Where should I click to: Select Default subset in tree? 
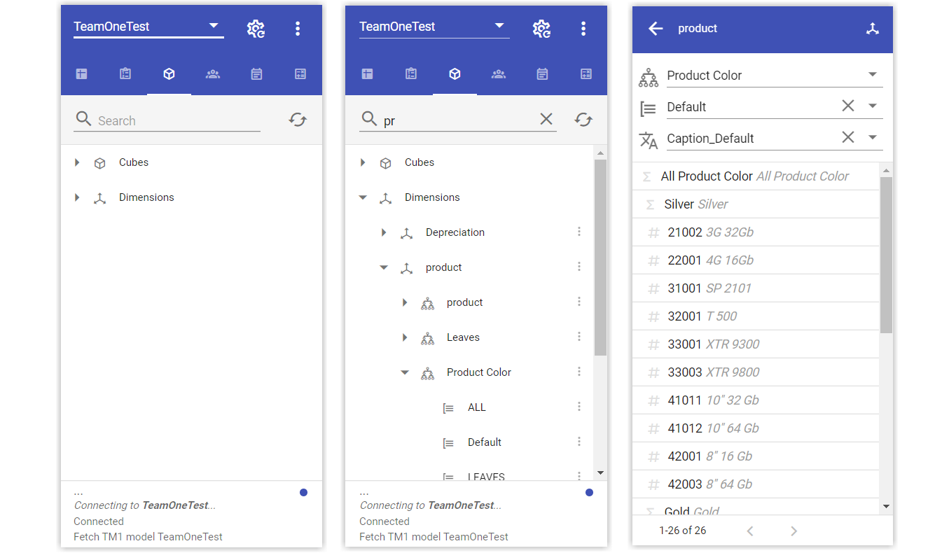[x=485, y=442]
